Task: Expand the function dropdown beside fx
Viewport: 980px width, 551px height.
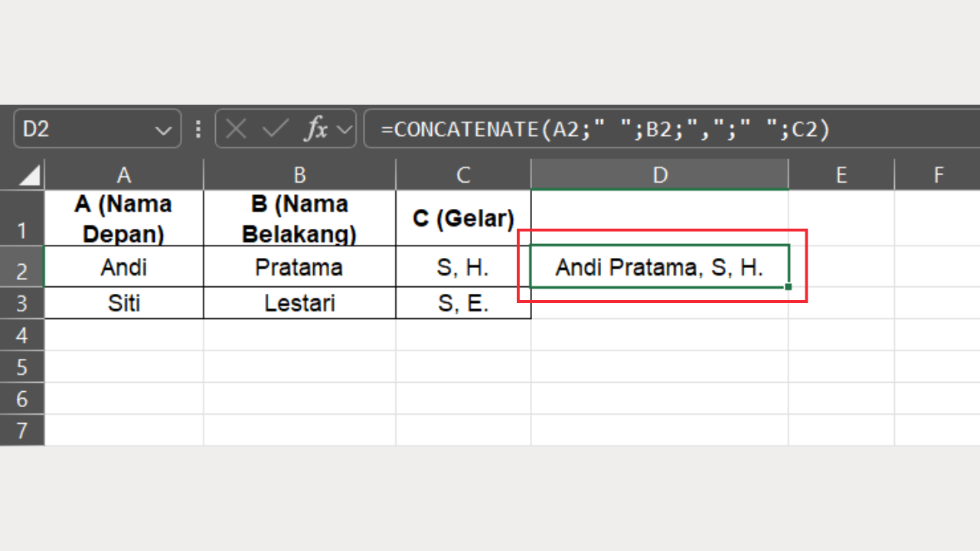Action: point(345,130)
